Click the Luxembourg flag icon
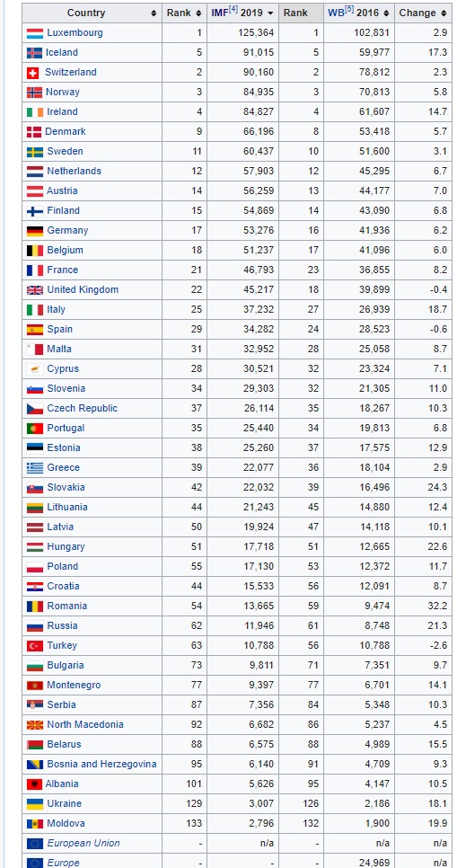Screen dimensions: 457x868 click(34, 33)
